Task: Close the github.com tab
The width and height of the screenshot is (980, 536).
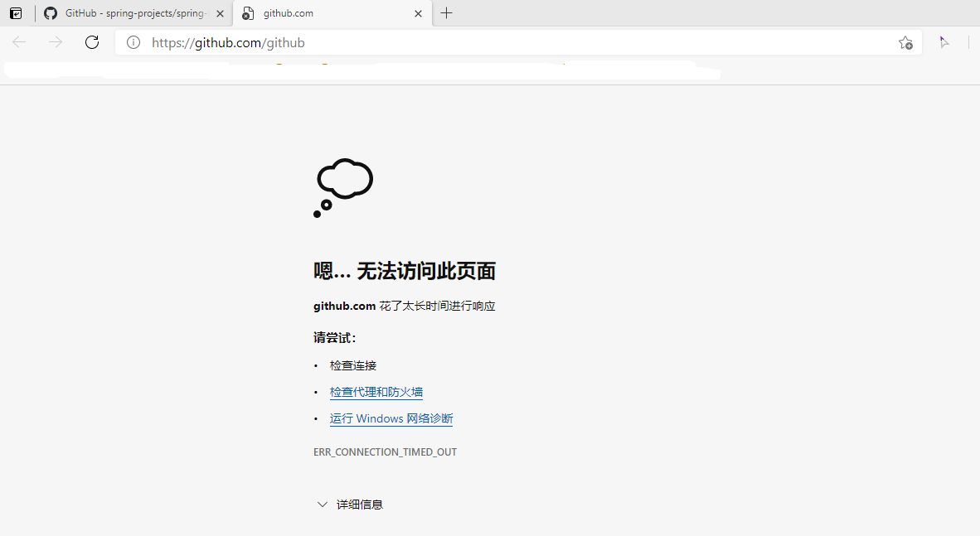Action: (418, 13)
